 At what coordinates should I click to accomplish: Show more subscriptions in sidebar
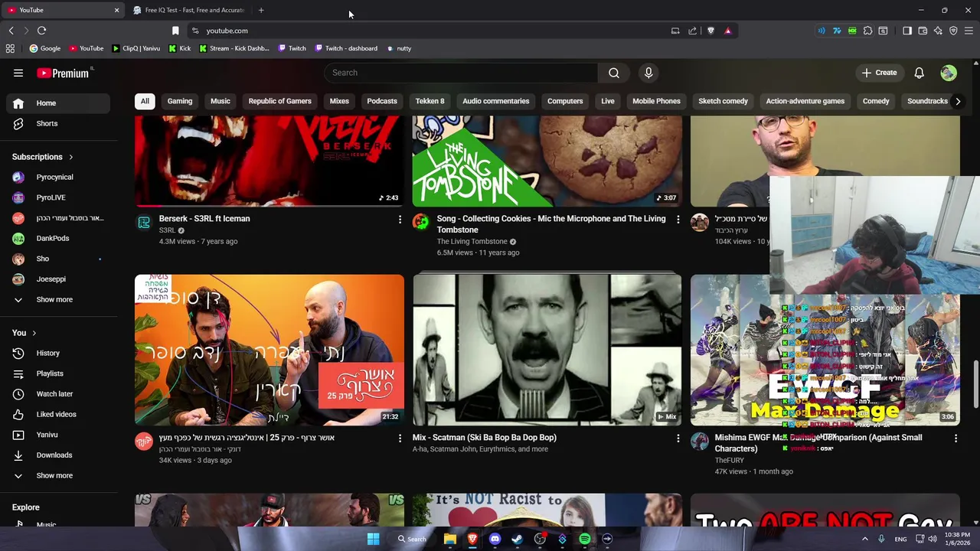57,299
